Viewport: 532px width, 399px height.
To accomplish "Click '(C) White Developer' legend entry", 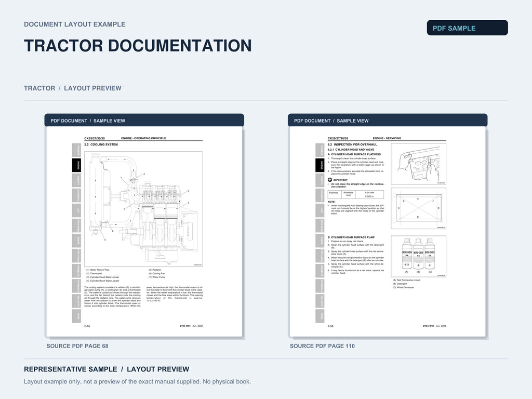I will coord(403,287).
